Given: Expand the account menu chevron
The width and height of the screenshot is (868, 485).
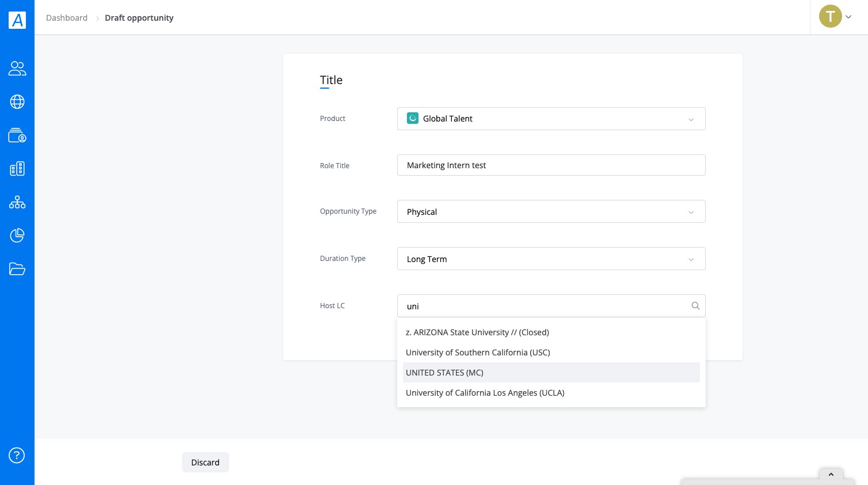Looking at the screenshot, I should point(848,17).
